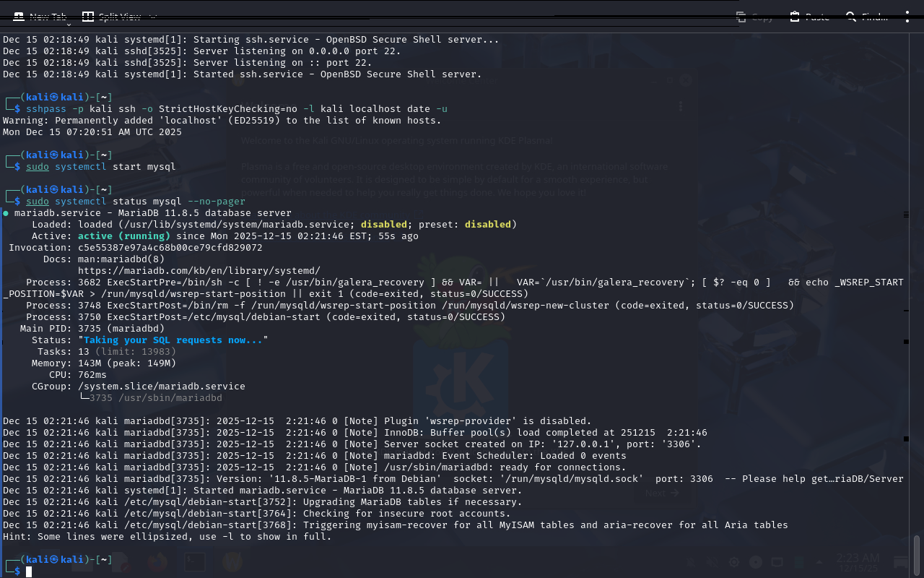Click the Split View button

click(112, 17)
